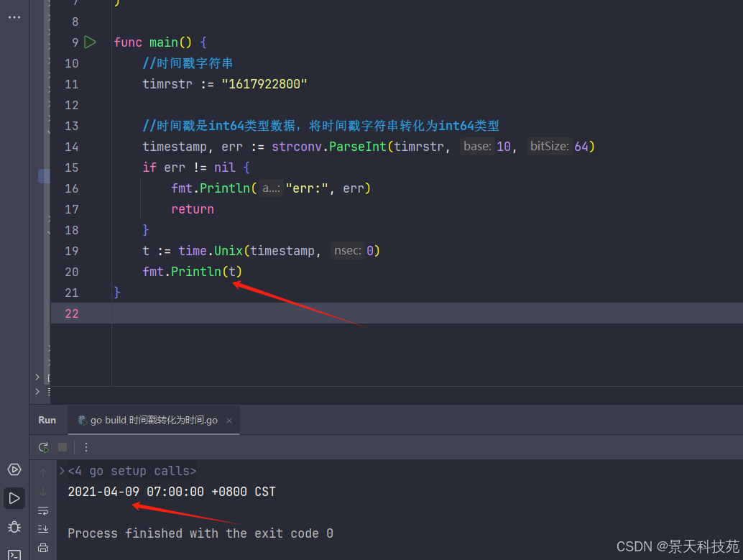Screen dimensions: 743x560
Task: Toggle soft-wrap in console output
Action: point(43,510)
